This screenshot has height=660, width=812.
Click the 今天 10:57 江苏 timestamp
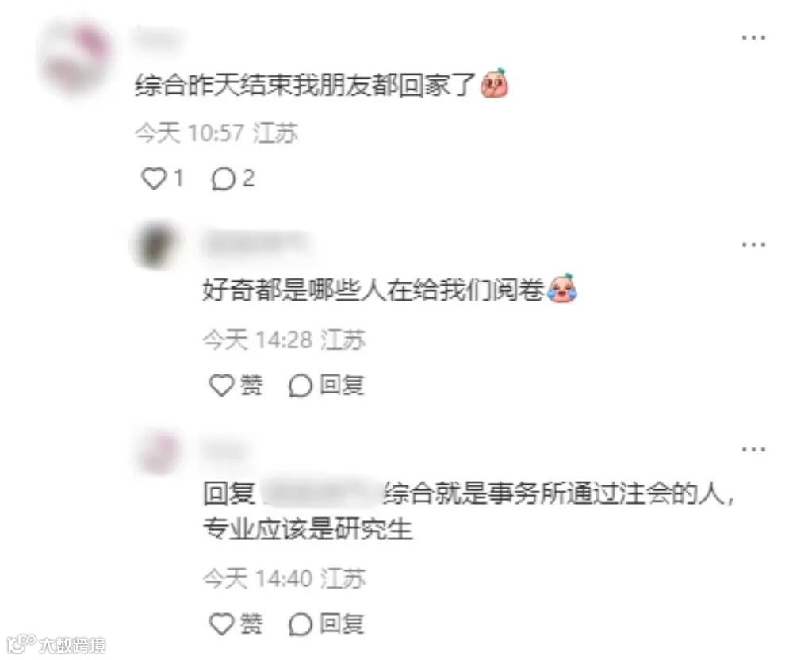(216, 133)
